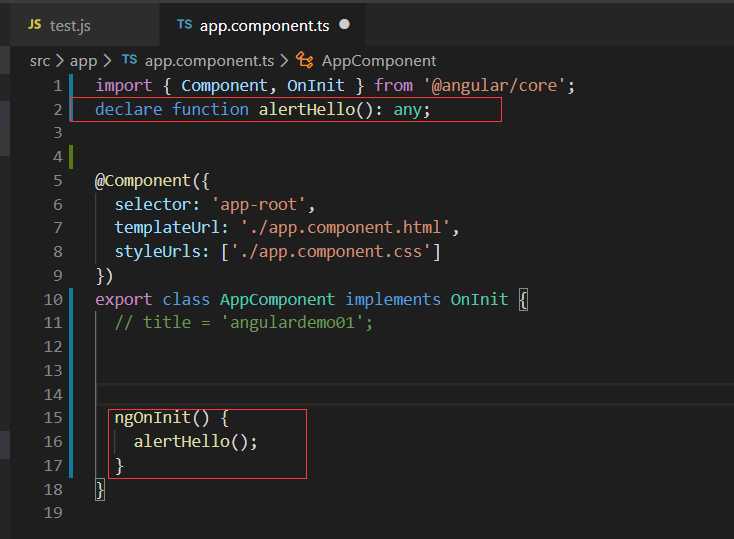The height and width of the screenshot is (539, 734).
Task: Click the 'alertHello();' call on line 16
Action: point(196,442)
